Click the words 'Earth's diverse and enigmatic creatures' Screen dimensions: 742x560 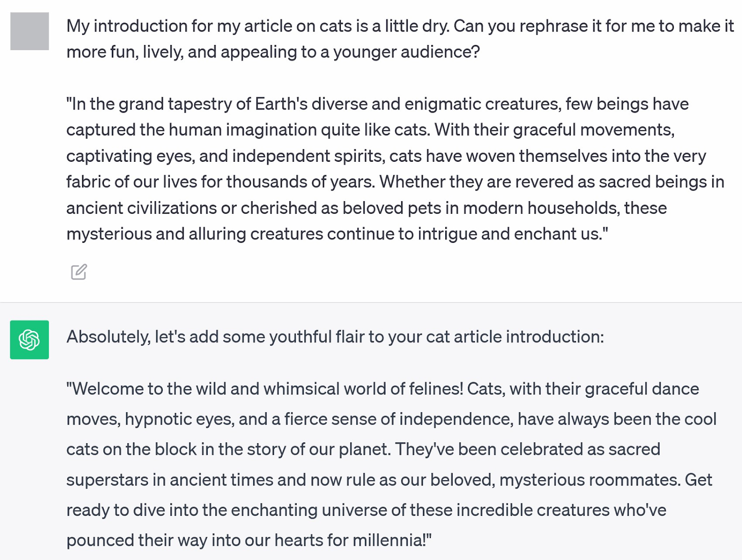coord(408,104)
